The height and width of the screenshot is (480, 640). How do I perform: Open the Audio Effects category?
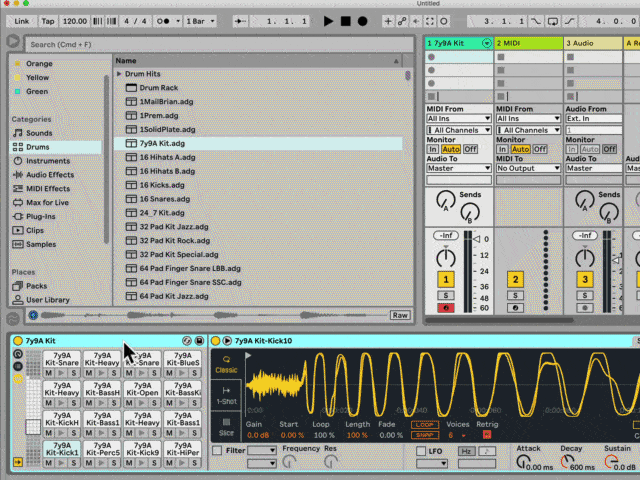tap(50, 175)
